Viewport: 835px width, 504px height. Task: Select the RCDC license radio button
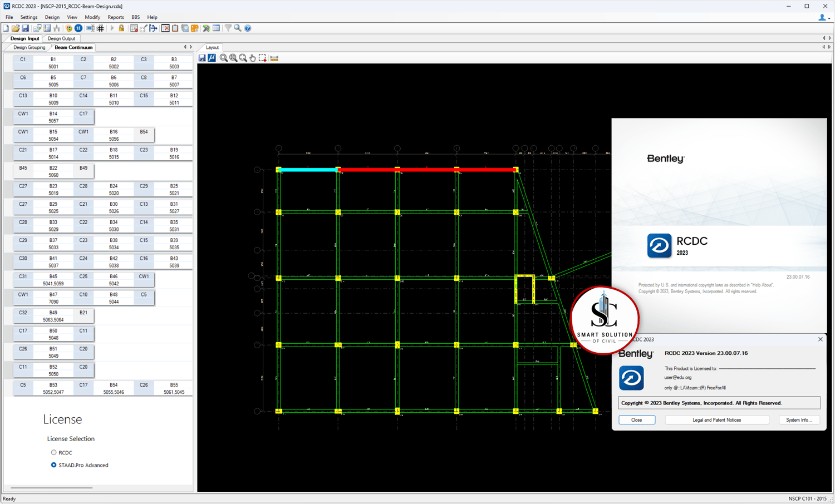point(54,453)
